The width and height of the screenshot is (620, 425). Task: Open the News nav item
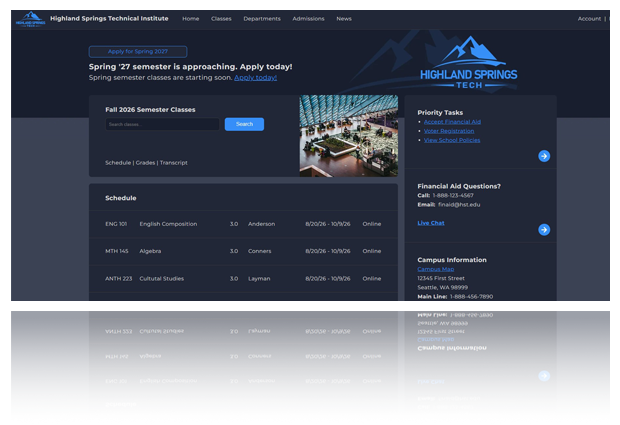click(344, 19)
